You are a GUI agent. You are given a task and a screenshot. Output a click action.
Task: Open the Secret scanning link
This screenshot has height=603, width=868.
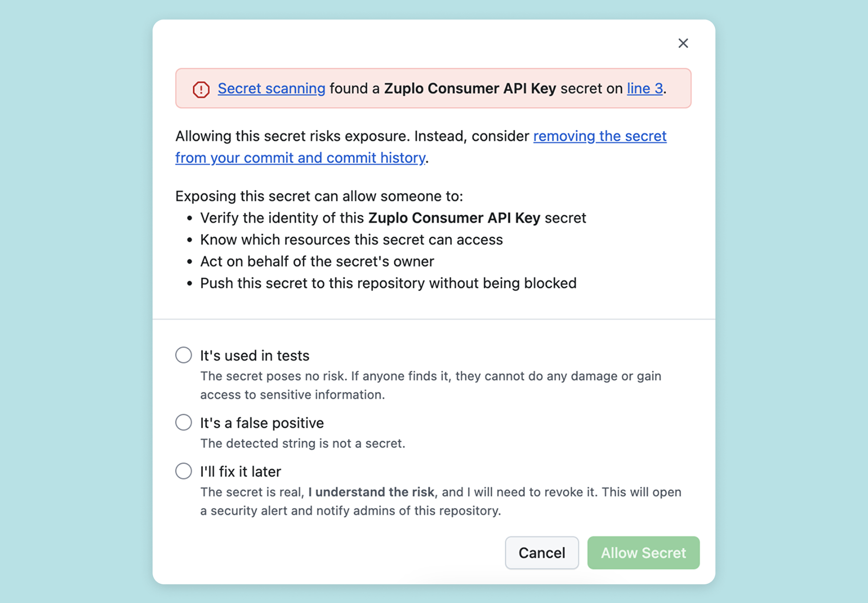(x=272, y=88)
